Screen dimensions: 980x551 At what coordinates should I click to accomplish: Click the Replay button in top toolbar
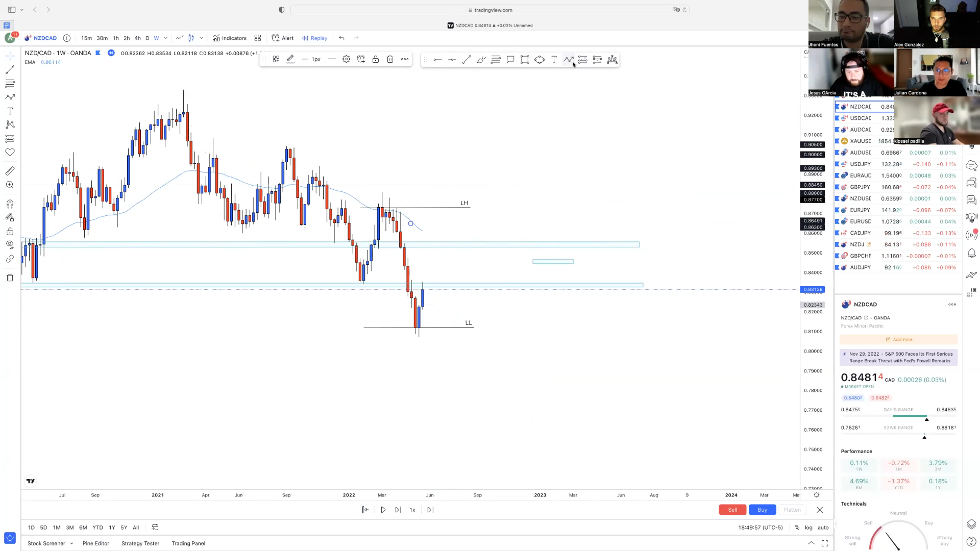[x=314, y=38]
